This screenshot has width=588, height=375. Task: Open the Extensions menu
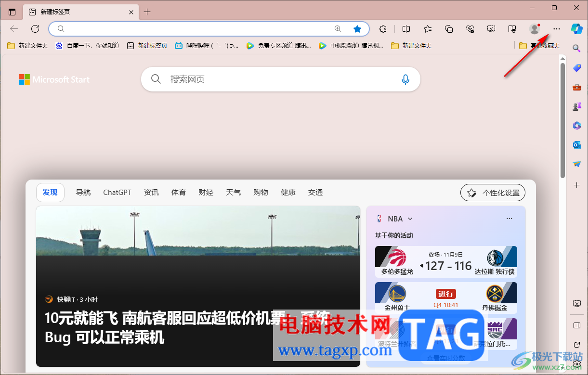(x=383, y=29)
